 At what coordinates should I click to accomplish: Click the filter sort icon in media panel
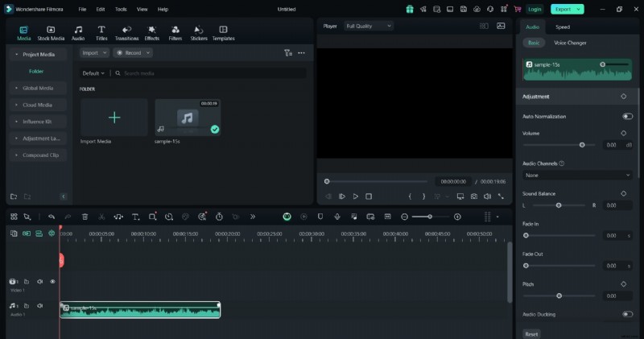(x=288, y=53)
